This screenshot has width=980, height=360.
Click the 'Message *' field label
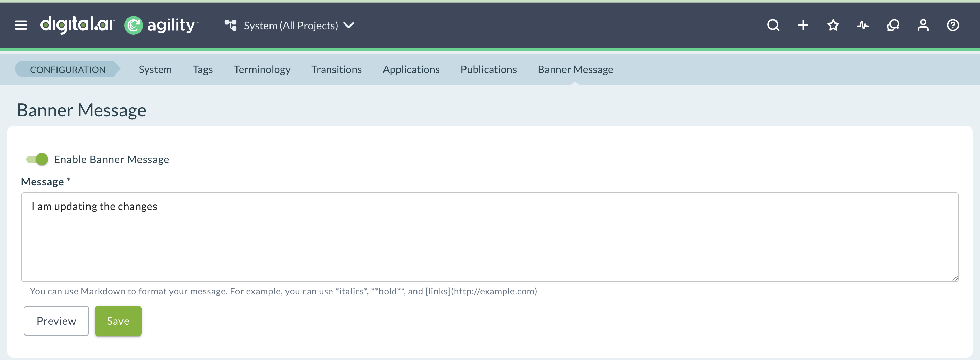point(46,181)
